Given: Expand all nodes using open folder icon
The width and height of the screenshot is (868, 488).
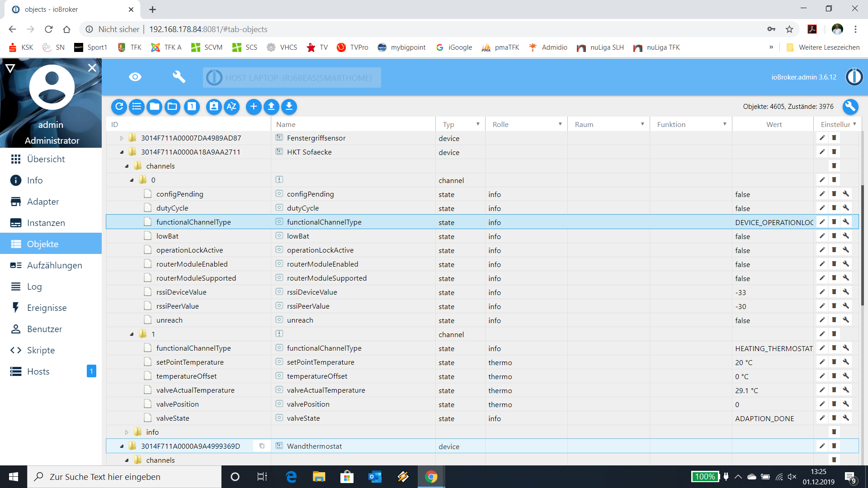Looking at the screenshot, I should 172,107.
